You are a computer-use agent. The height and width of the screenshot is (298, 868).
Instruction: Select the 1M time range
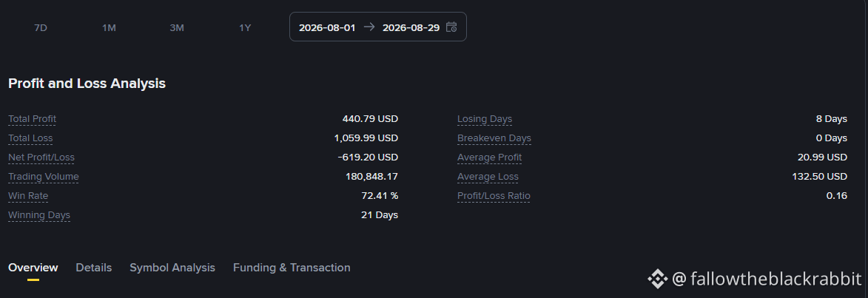(109, 27)
